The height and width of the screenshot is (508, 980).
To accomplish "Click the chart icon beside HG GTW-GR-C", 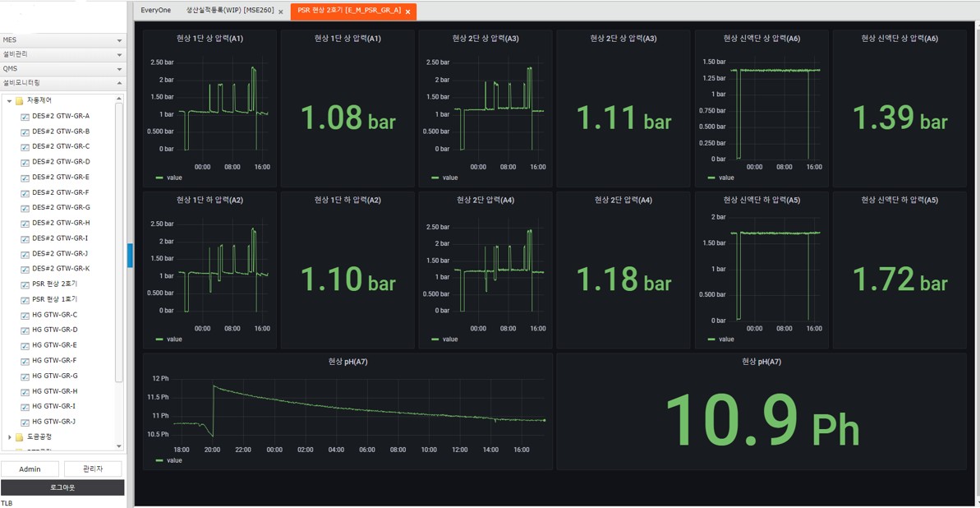I will [x=25, y=315].
